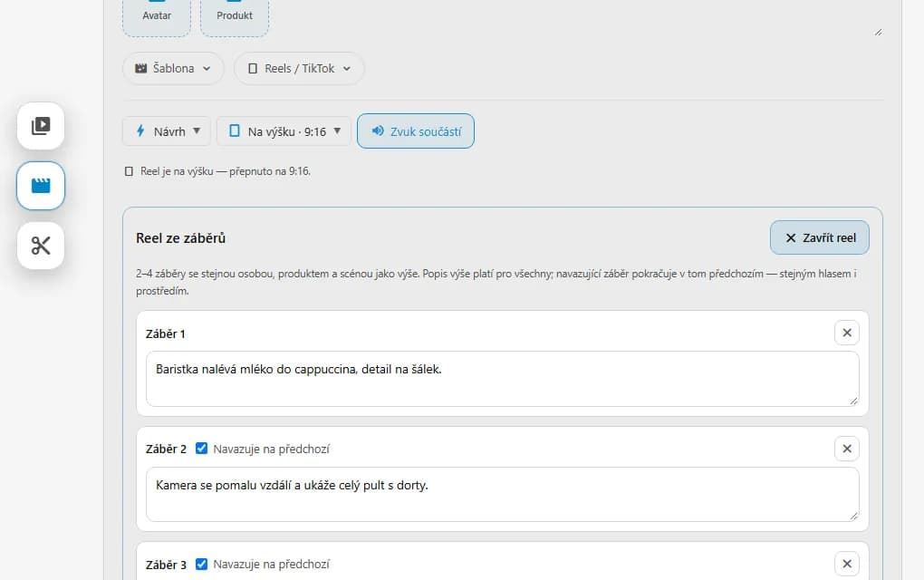Uncheck Navazuje na předchozí for Záběr 3
Image resolution: width=924 pixels, height=580 pixels.
click(x=201, y=564)
